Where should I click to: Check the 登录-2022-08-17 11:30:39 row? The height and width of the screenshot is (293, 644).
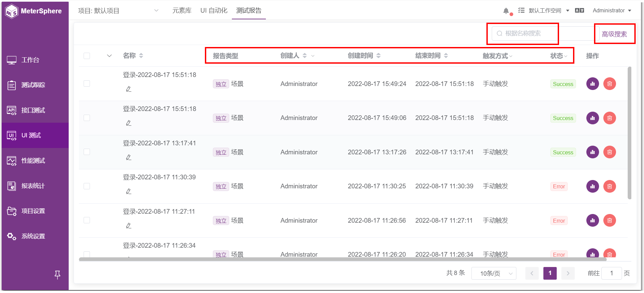(x=87, y=186)
